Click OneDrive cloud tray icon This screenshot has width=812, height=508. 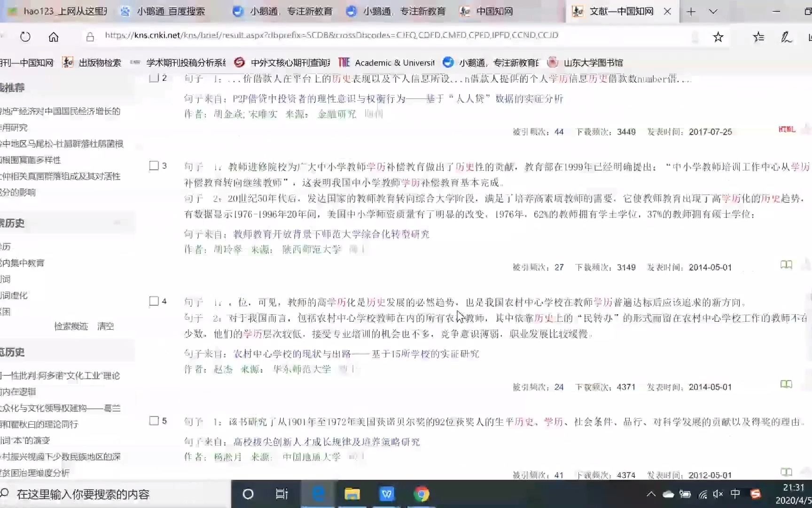(668, 494)
